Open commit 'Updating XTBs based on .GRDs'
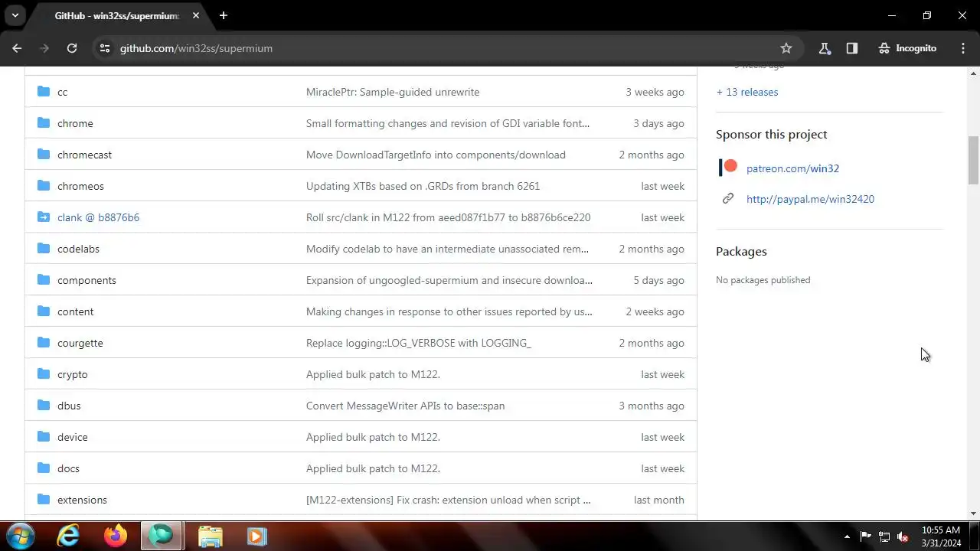Viewport: 980px width, 551px height. point(423,186)
